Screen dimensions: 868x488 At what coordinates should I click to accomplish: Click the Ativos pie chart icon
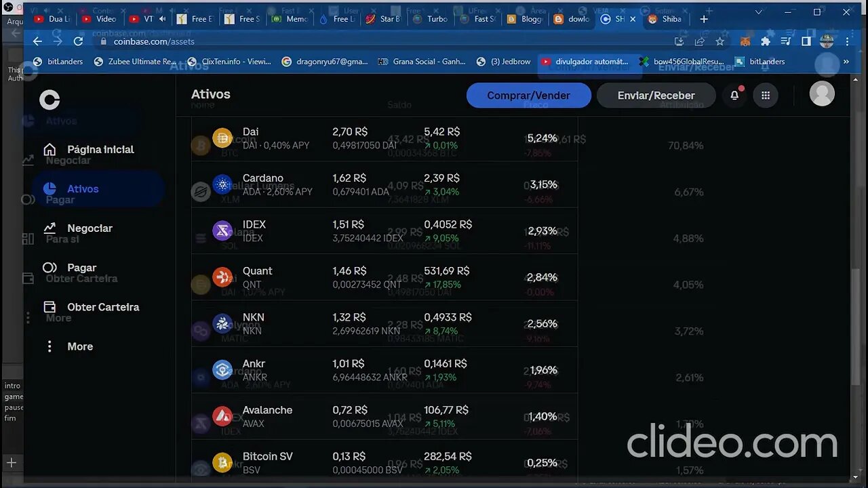(50, 188)
